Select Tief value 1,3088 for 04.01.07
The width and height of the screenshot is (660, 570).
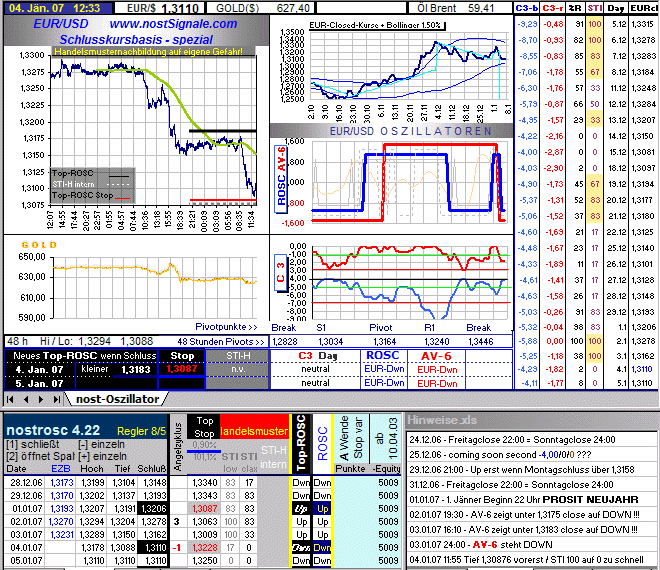coord(123,548)
